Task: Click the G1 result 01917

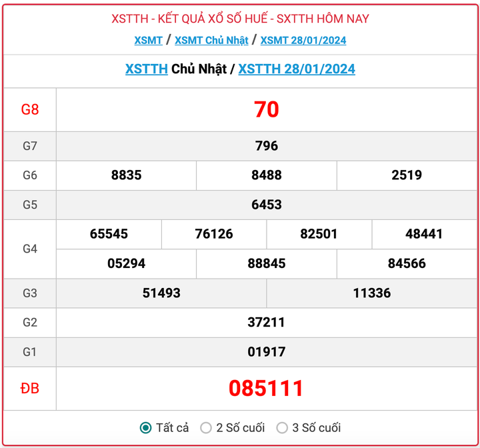Action: [266, 352]
